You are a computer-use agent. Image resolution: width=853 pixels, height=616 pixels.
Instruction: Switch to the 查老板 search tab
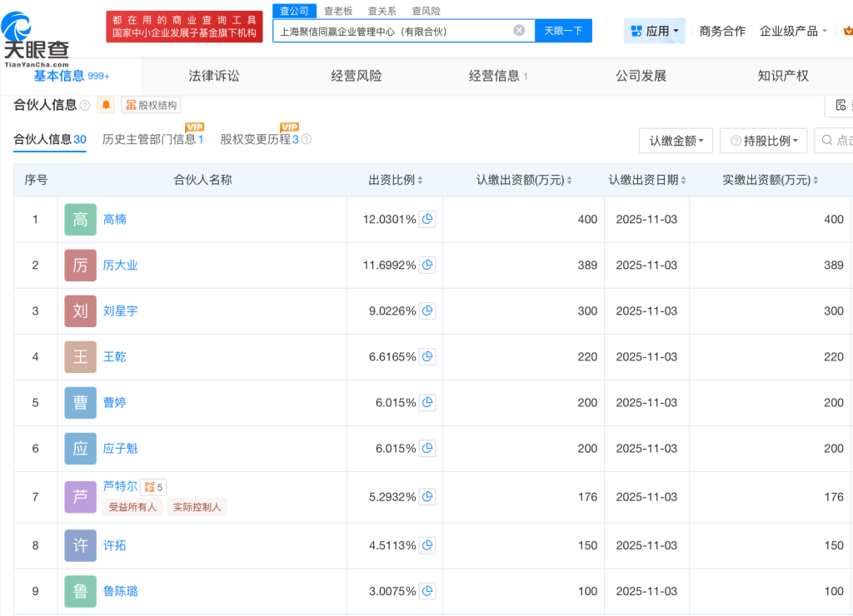click(338, 11)
